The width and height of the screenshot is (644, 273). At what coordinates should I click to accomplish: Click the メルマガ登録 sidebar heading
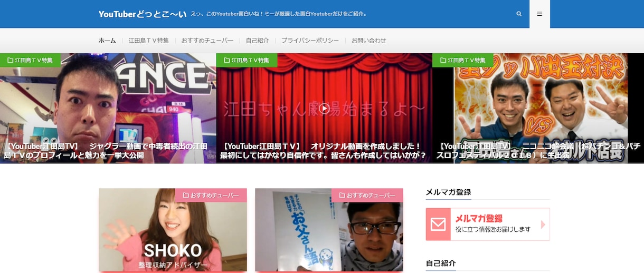(448, 192)
